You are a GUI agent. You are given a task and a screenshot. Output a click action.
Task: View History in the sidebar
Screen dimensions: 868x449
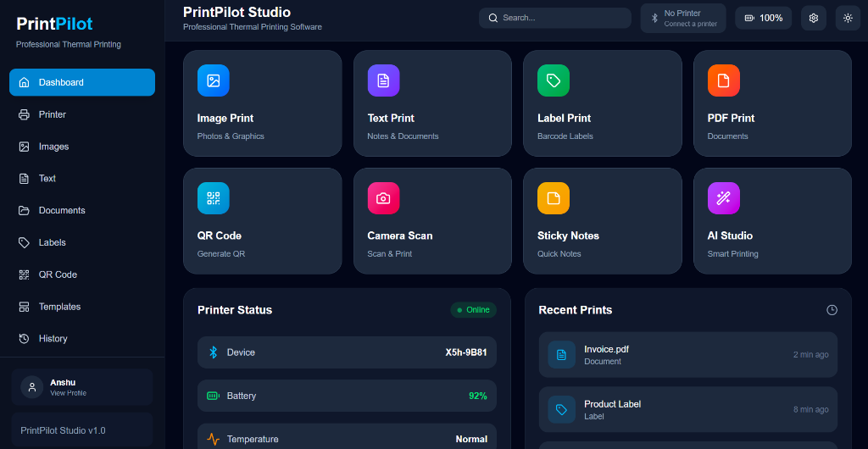[x=82, y=339]
